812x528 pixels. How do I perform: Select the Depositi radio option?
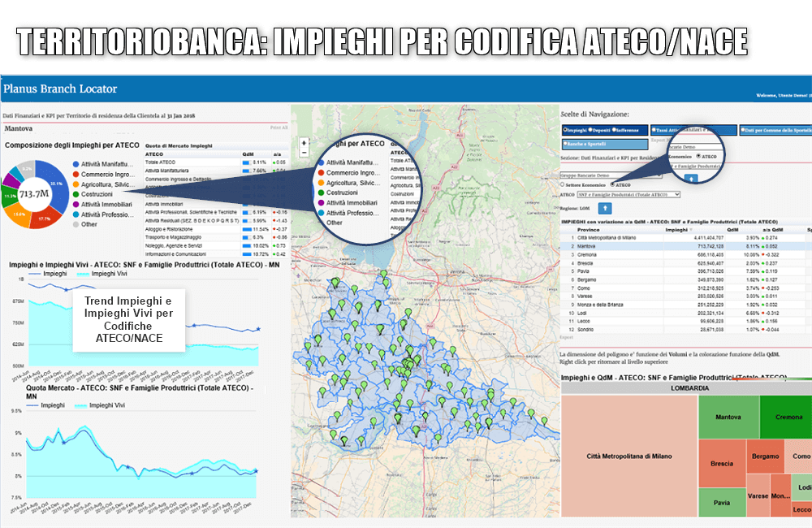(x=590, y=130)
